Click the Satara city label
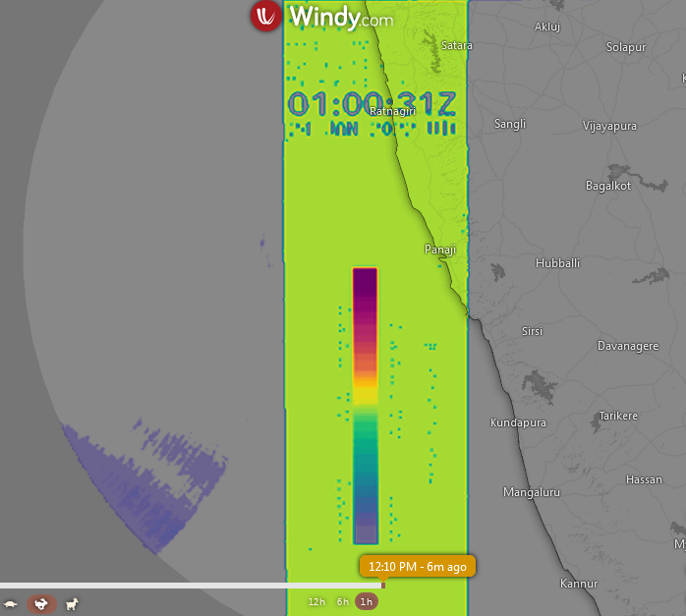The width and height of the screenshot is (686, 616). pyautogui.click(x=457, y=45)
